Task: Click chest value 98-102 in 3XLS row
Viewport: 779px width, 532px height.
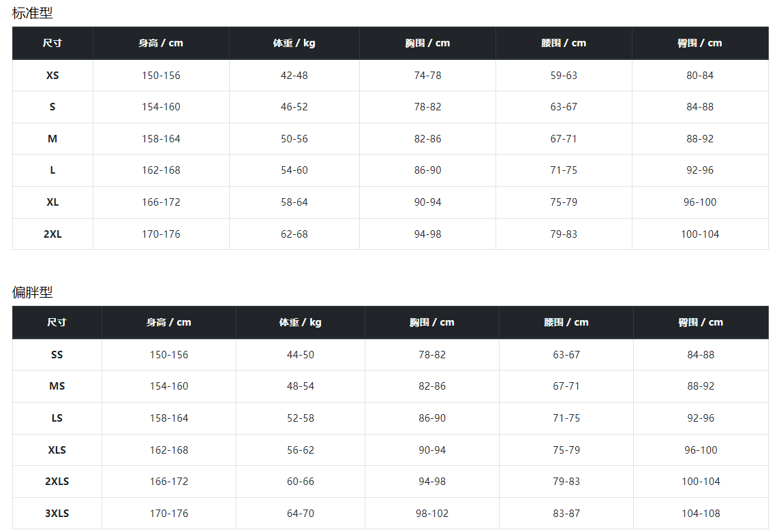Action: click(x=432, y=514)
